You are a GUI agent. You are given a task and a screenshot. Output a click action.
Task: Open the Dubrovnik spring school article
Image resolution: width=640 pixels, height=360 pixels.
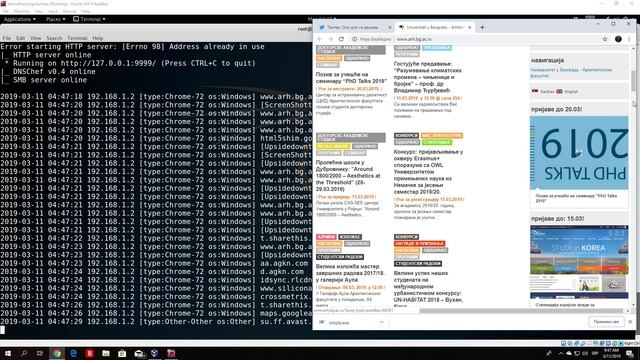pyautogui.click(x=349, y=176)
